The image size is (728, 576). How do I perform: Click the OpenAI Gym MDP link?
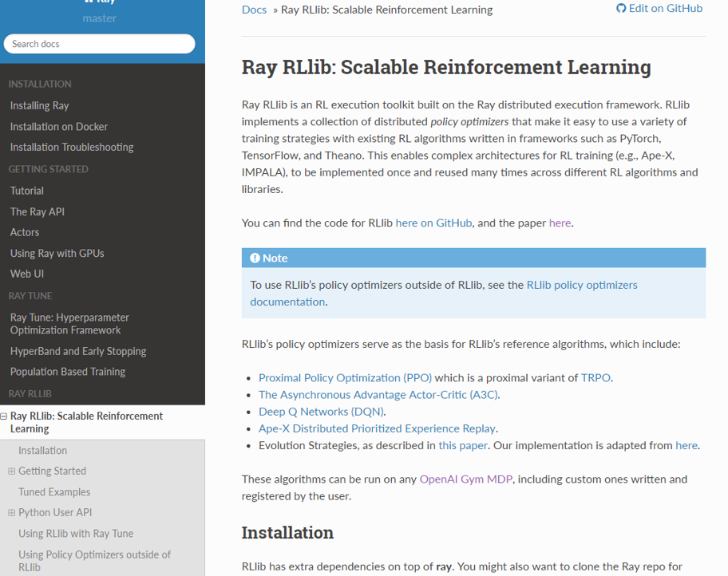[x=465, y=479]
